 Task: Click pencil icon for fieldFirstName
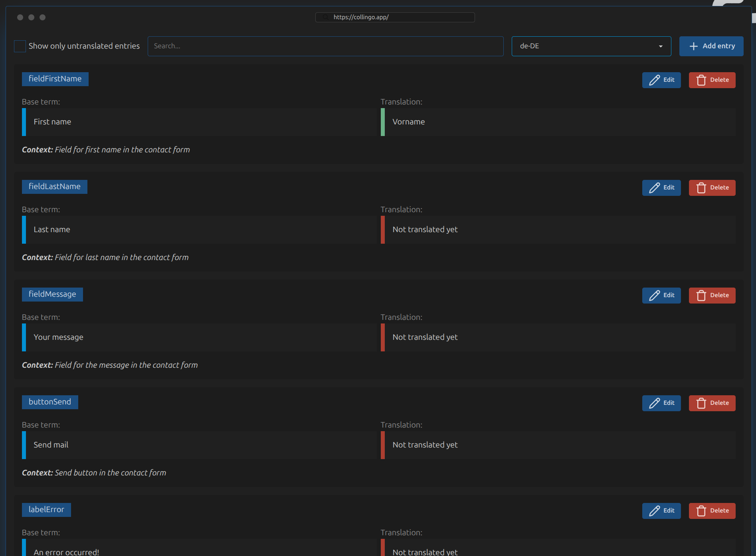(655, 80)
